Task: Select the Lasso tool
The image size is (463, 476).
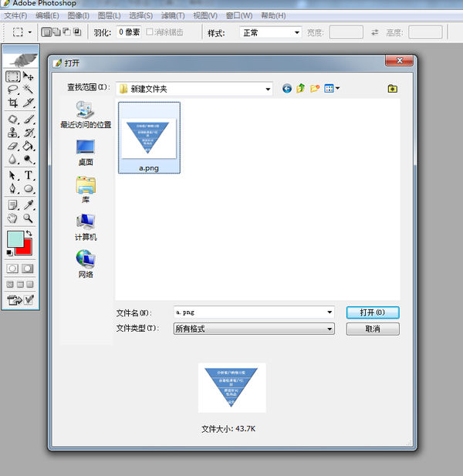Action: 13,89
